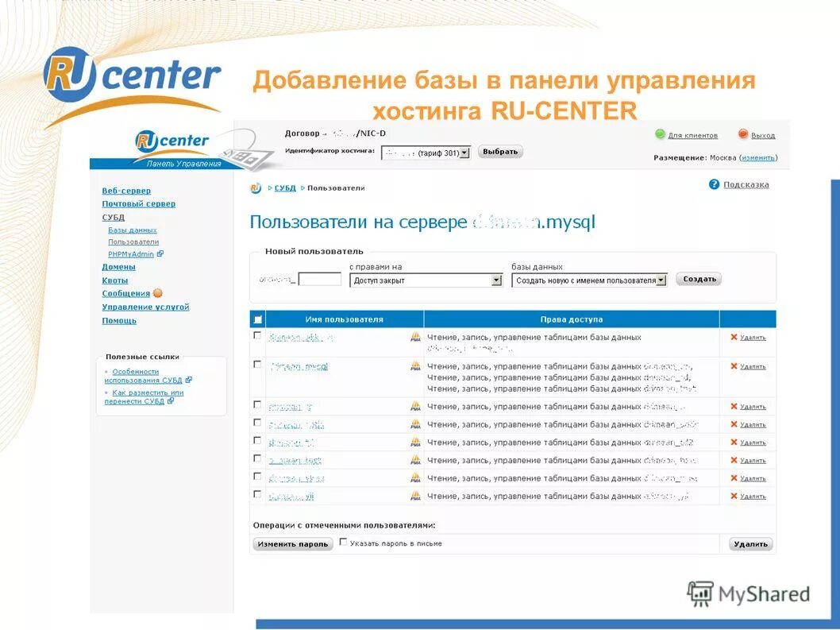Viewport: 840px width, 630px height.
Task: Click bottom Удалить button for marked users
Action: pyautogui.click(x=750, y=543)
